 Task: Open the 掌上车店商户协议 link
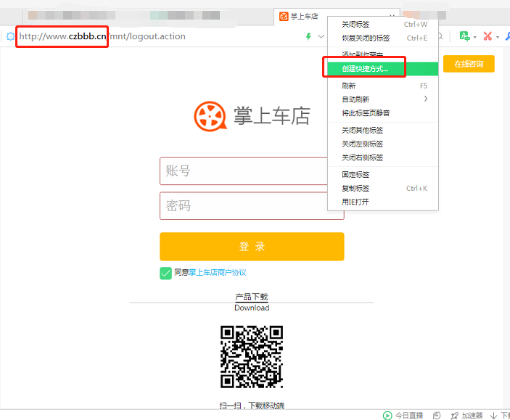tap(218, 273)
